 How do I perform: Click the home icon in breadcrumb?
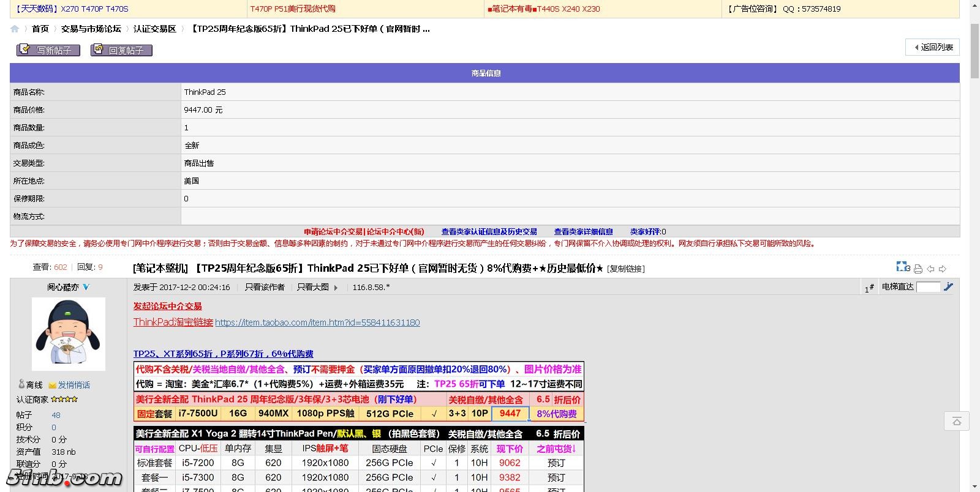15,29
